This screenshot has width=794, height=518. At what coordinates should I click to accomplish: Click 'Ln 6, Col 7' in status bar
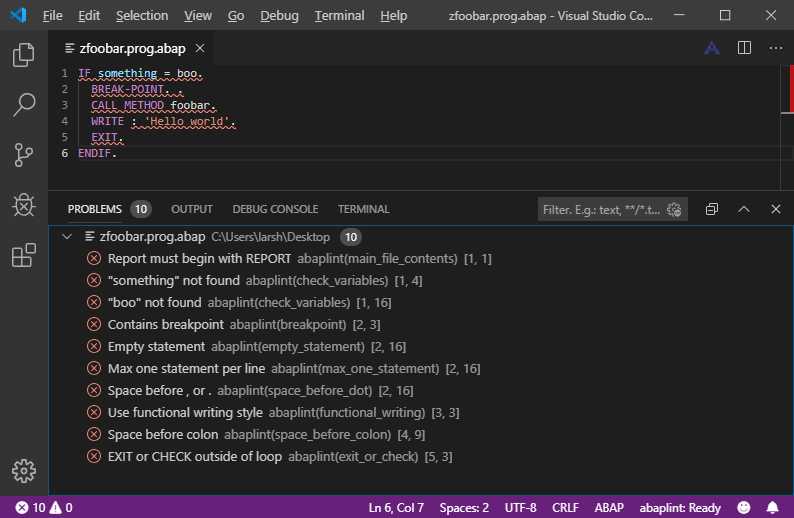pos(396,507)
